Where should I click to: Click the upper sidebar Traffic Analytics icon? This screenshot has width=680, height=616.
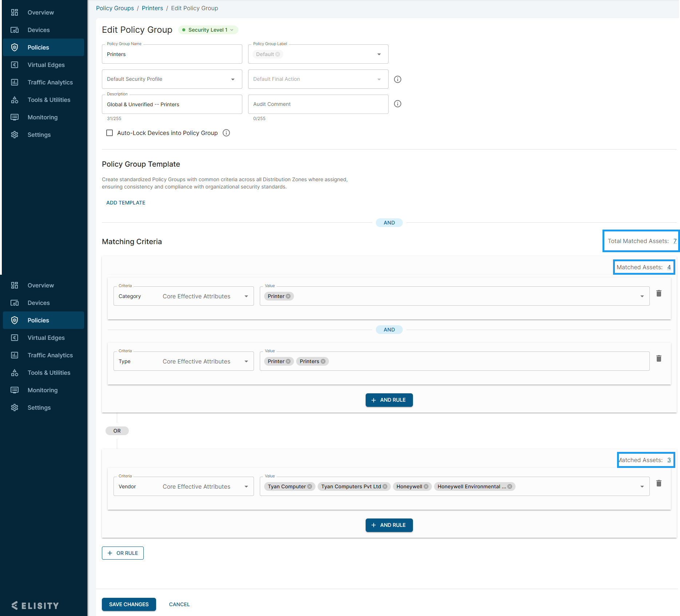point(15,82)
